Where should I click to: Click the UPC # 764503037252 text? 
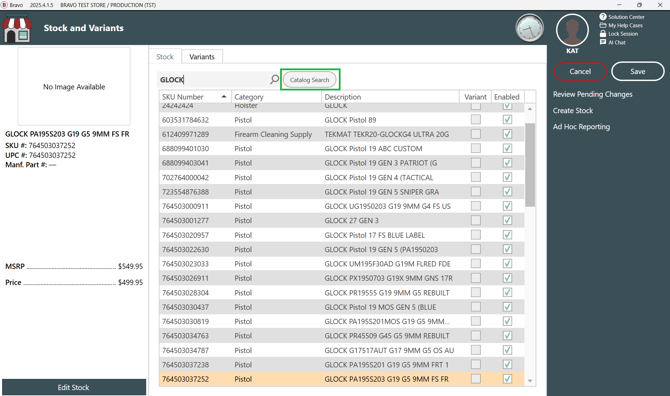[40, 155]
